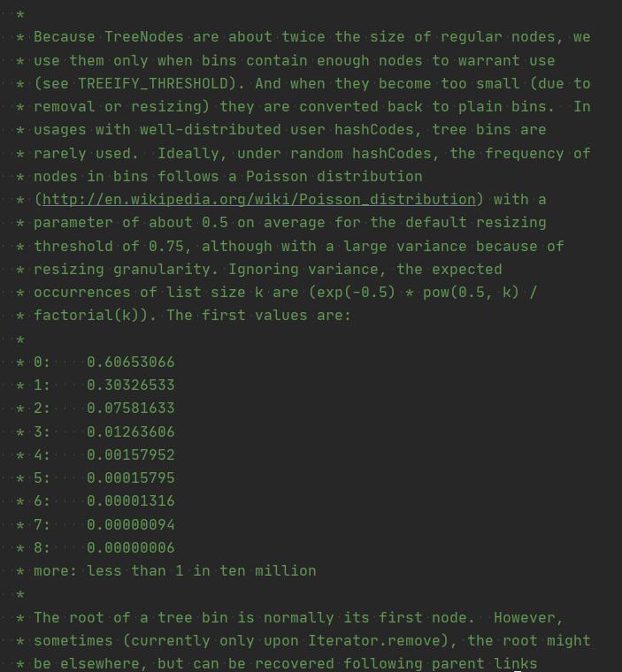Click 'exp(-0.5)' in the formula
Image resolution: width=622 pixels, height=672 pixels.
357,293
